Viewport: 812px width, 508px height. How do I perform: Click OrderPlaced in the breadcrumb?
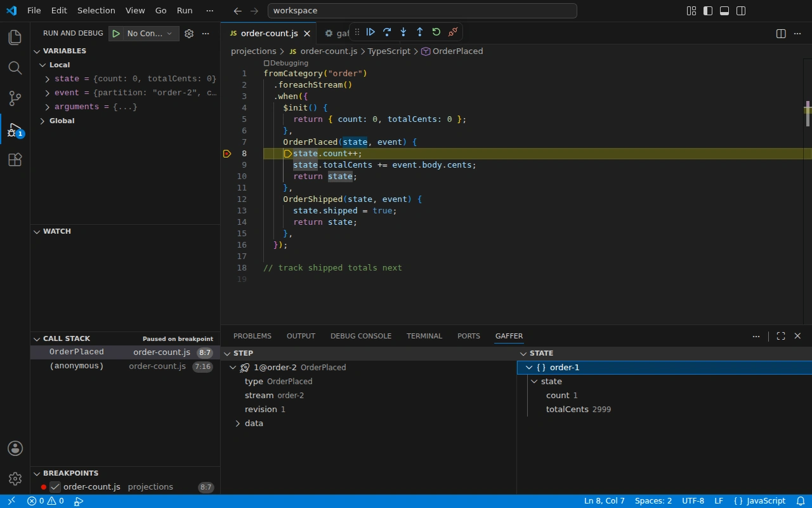click(x=458, y=51)
